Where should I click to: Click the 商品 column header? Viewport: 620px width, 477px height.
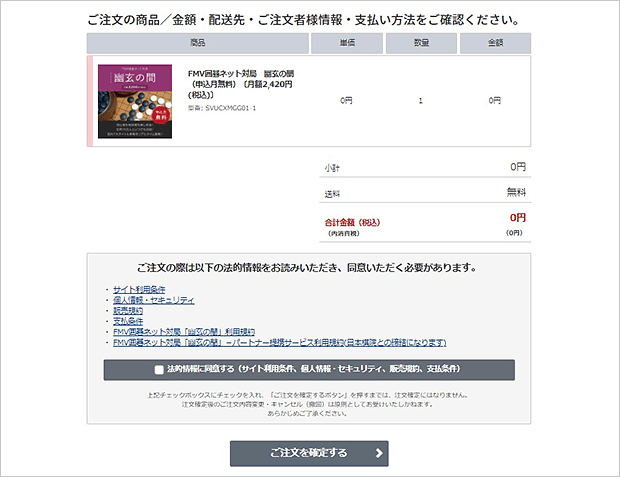198,43
